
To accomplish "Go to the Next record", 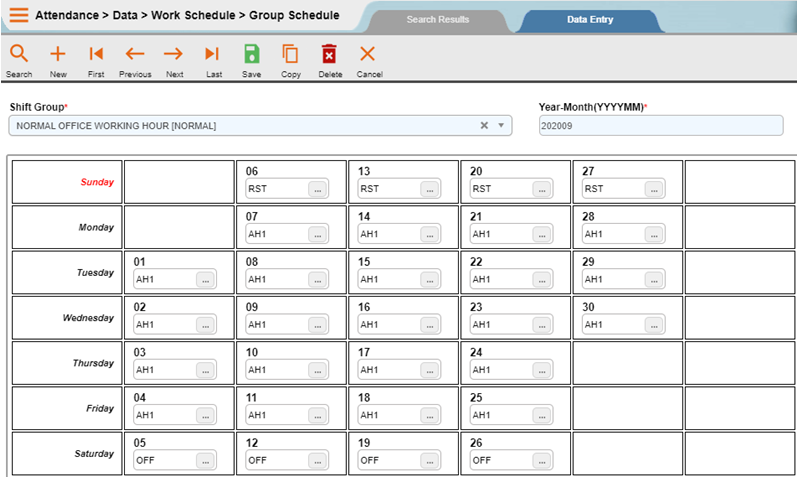I will click(174, 55).
